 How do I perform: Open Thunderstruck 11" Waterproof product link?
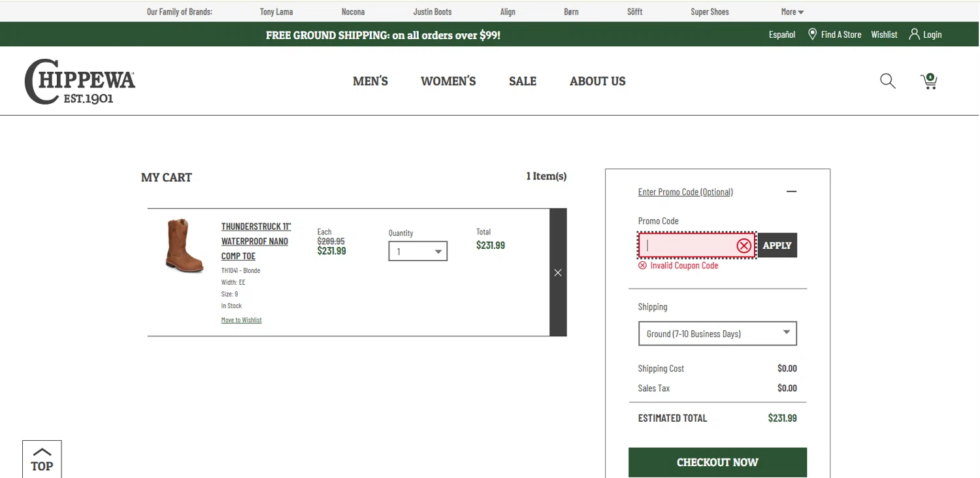click(256, 241)
